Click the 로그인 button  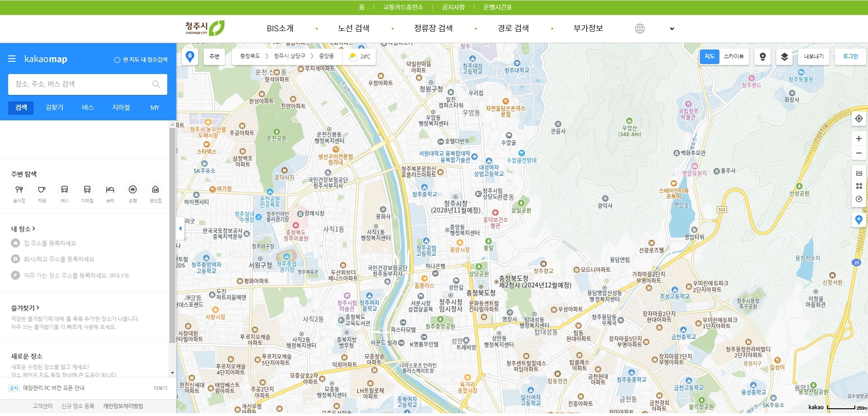pos(850,56)
